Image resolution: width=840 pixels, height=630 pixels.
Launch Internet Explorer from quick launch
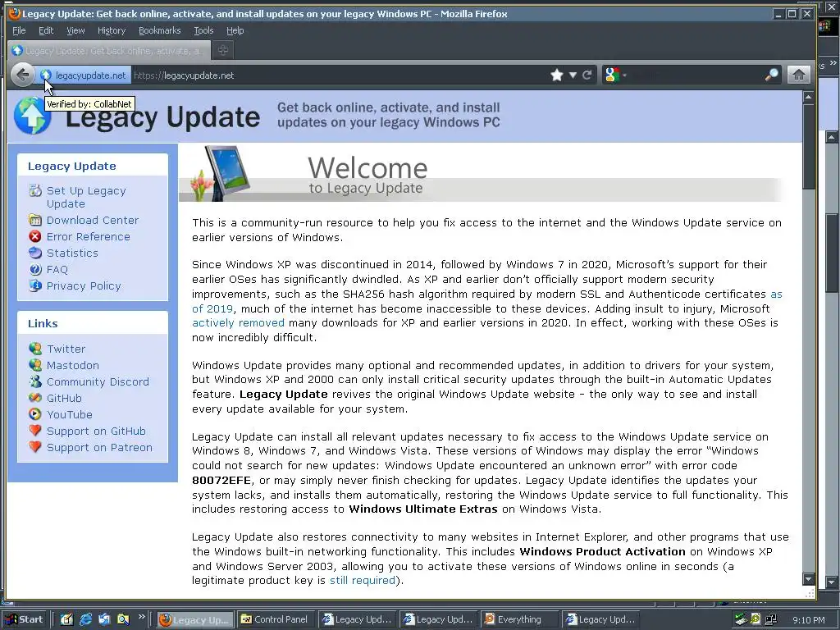[85, 619]
